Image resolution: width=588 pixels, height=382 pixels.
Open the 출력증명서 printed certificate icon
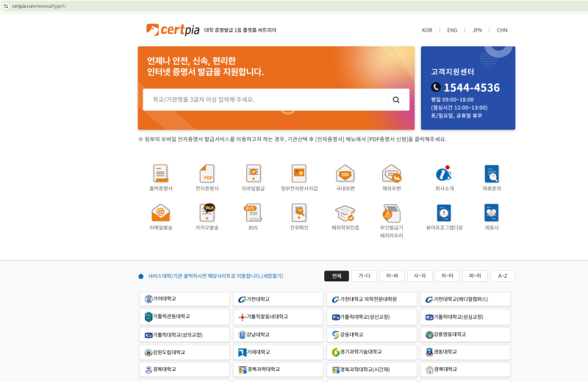click(160, 173)
